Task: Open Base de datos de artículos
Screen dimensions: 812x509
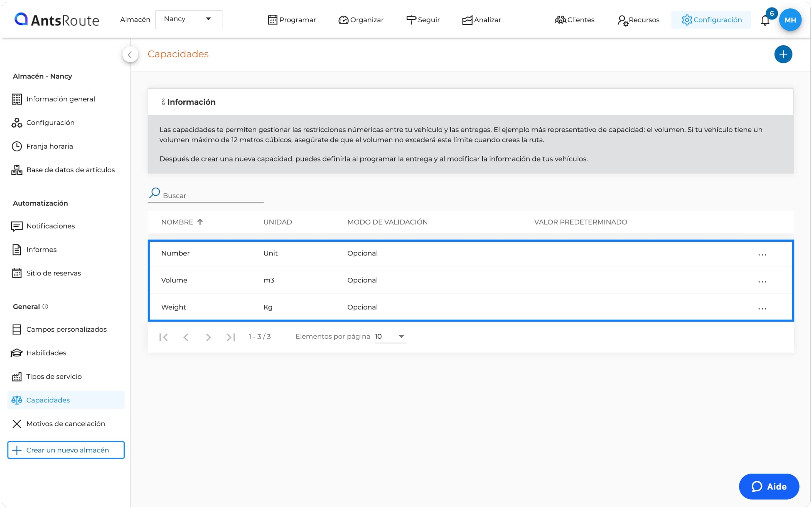Action: 63,170
